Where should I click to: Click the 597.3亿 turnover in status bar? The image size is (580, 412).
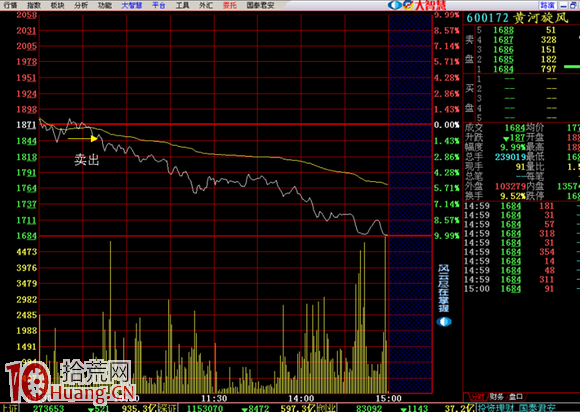pos(298,408)
